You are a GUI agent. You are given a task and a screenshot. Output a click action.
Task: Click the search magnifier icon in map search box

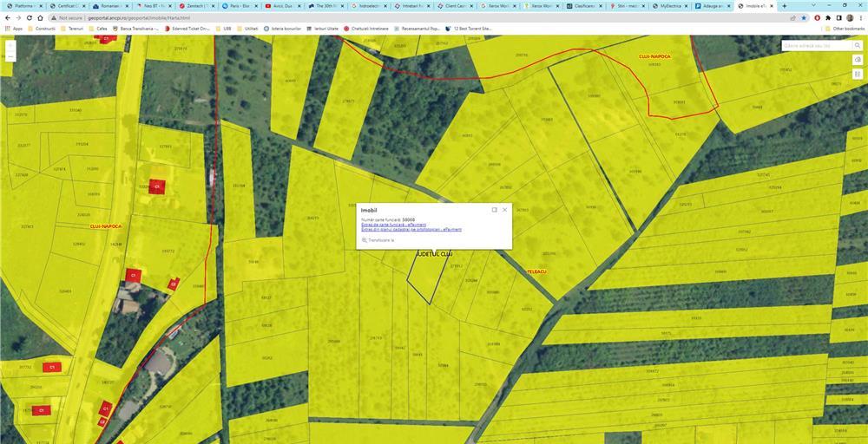pos(857,46)
